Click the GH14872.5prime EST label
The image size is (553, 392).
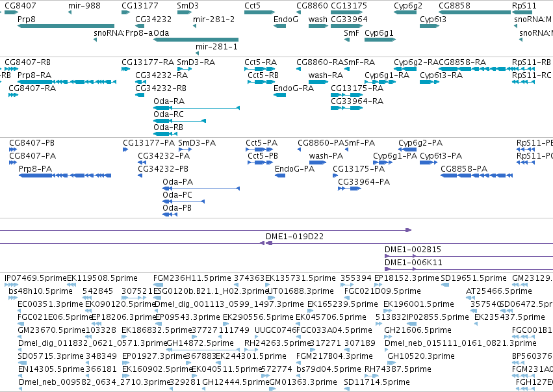click(x=200, y=343)
